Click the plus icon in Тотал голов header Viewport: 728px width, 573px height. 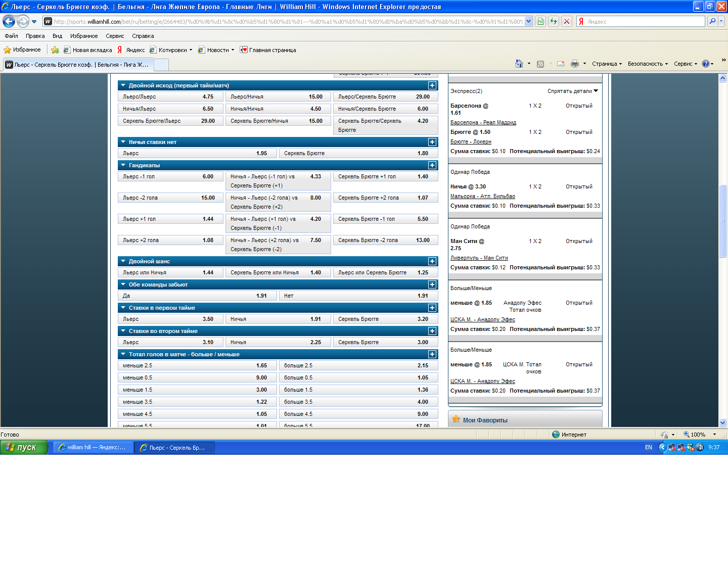(432, 354)
